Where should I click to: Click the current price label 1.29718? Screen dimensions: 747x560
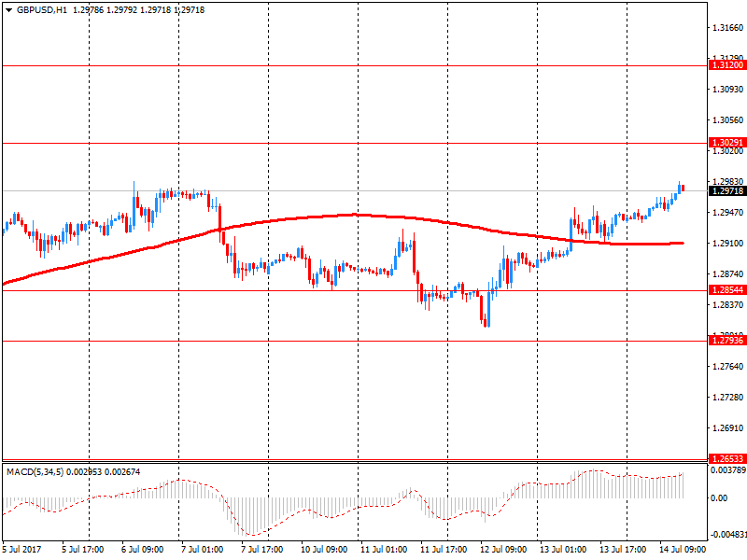(x=727, y=191)
